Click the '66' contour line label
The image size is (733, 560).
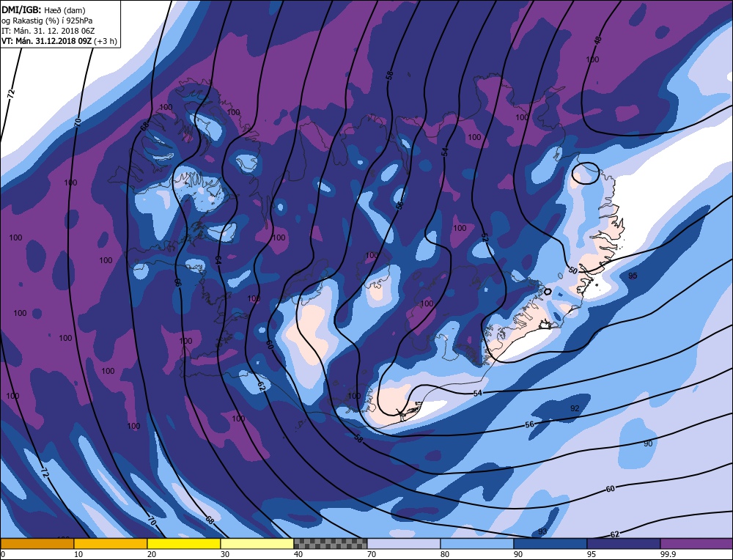[x=177, y=283]
